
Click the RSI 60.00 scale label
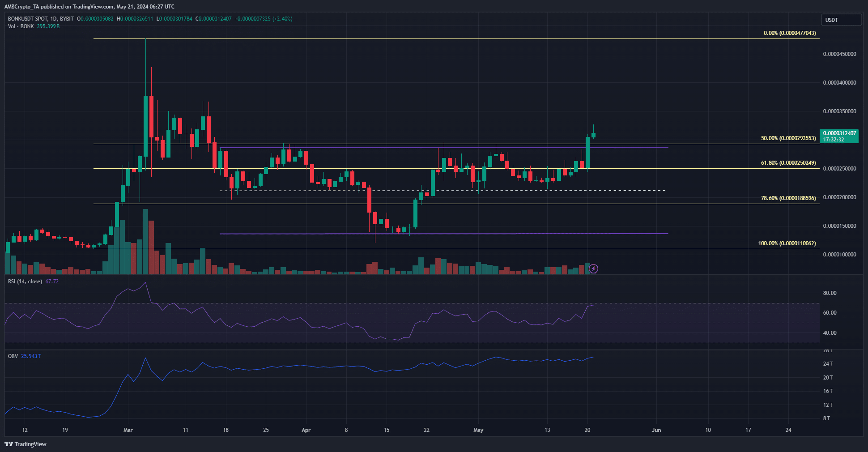[x=830, y=313]
